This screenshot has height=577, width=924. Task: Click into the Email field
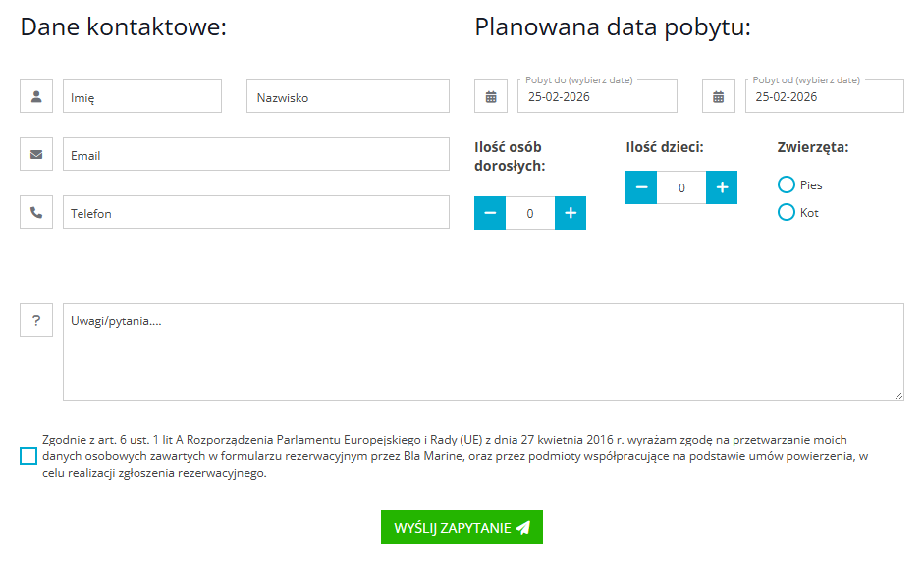click(x=256, y=154)
